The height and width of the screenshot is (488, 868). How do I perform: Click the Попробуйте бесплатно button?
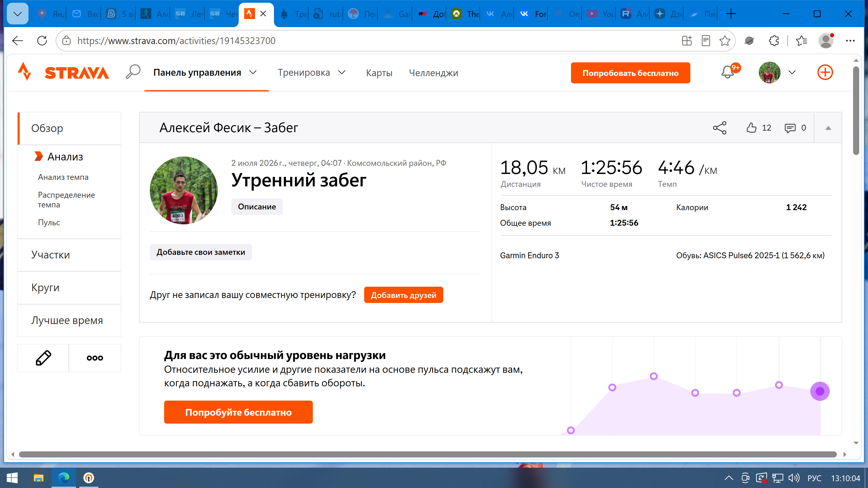coord(238,412)
